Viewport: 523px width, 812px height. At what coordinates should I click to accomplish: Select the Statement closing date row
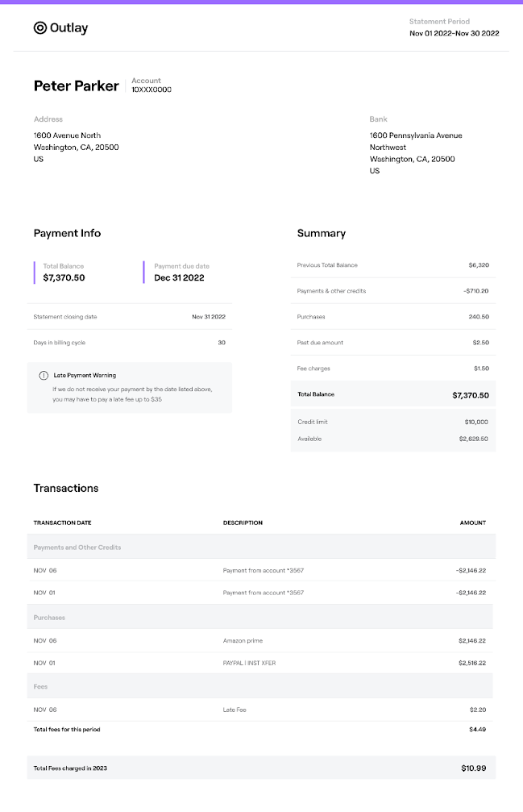pos(129,317)
